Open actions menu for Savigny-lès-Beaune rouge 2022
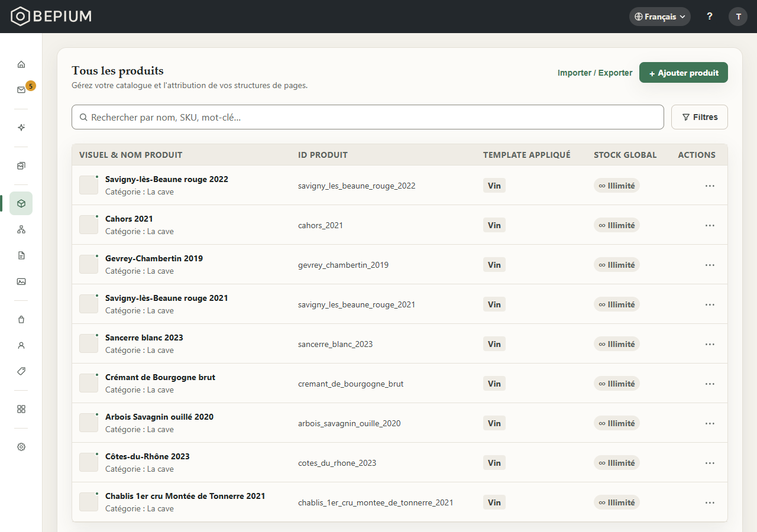Screen dimensions: 757x532 click(710, 186)
